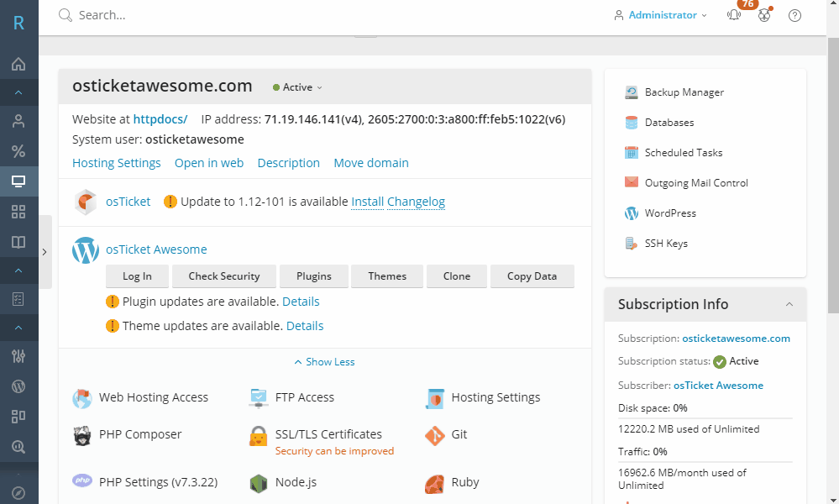Expand the sidebar with arrow handle
The image size is (839, 504).
pos(45,252)
